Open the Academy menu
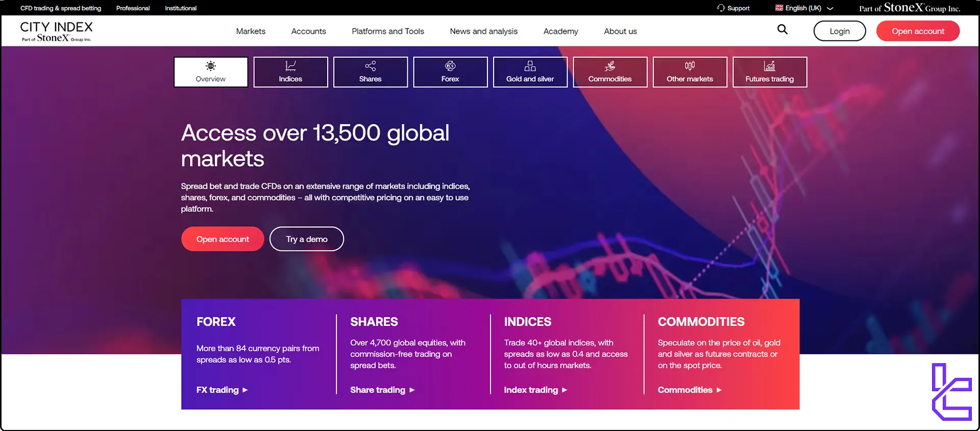Viewport: 980px width, 431px height. [560, 31]
